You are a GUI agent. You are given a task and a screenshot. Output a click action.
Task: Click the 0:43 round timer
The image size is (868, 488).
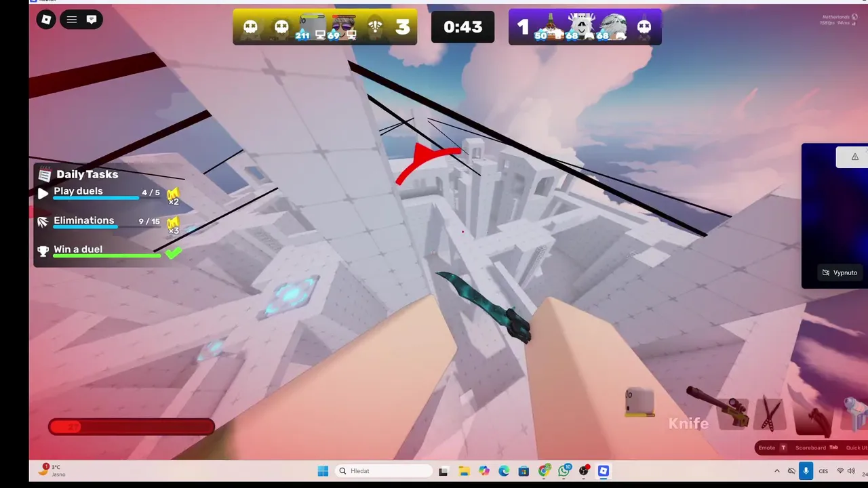point(462,27)
